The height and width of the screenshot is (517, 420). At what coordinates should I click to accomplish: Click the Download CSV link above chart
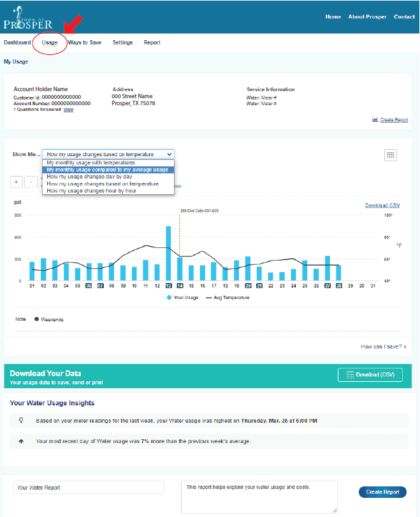point(382,205)
